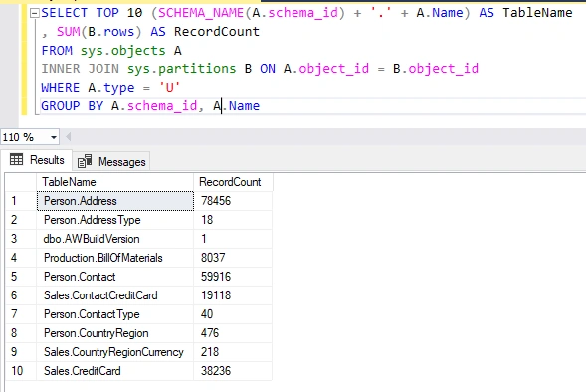The width and height of the screenshot is (586, 392).
Task: Select the Person.AddressType cell
Action: (115, 220)
